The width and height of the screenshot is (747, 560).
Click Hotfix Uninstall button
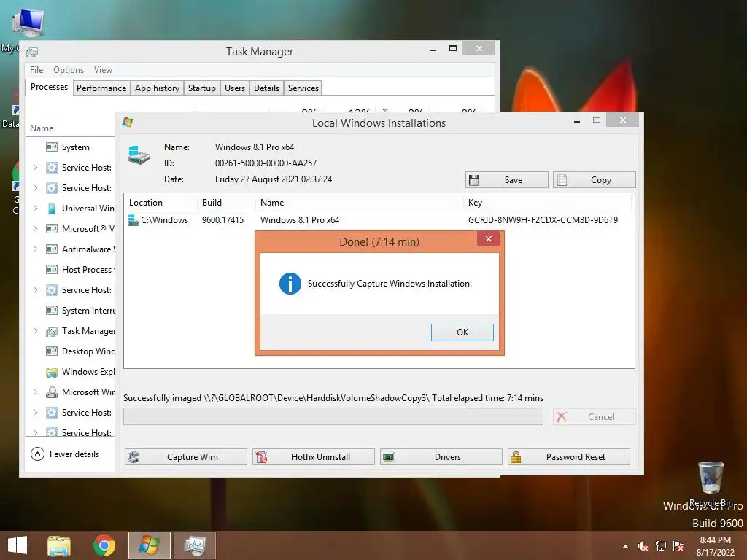tap(314, 456)
